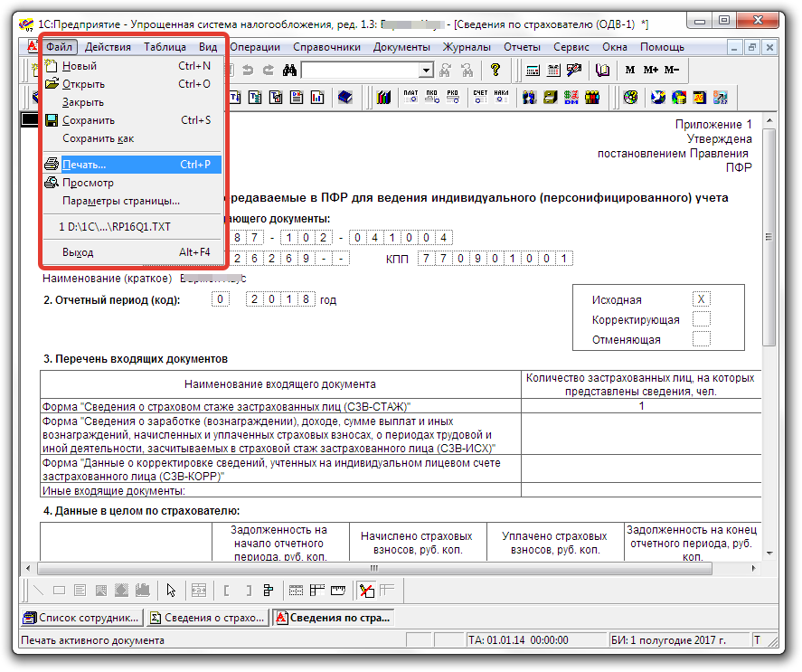This screenshot has height=672, width=802.
Task: Open the Журналы menu
Action: 467,47
